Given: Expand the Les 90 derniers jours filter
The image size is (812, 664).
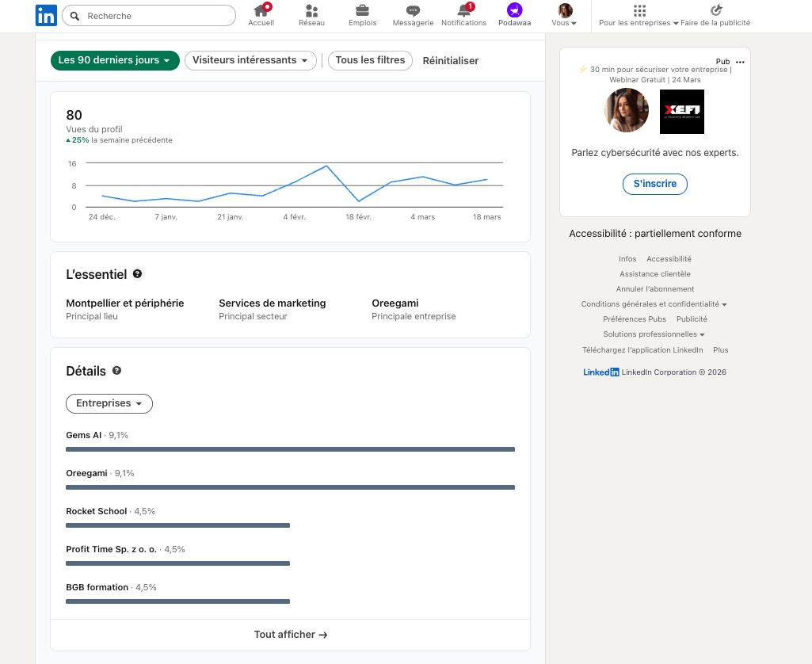Looking at the screenshot, I should coord(114,60).
